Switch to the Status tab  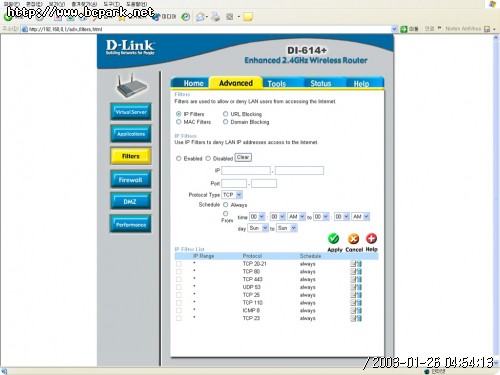(x=323, y=83)
